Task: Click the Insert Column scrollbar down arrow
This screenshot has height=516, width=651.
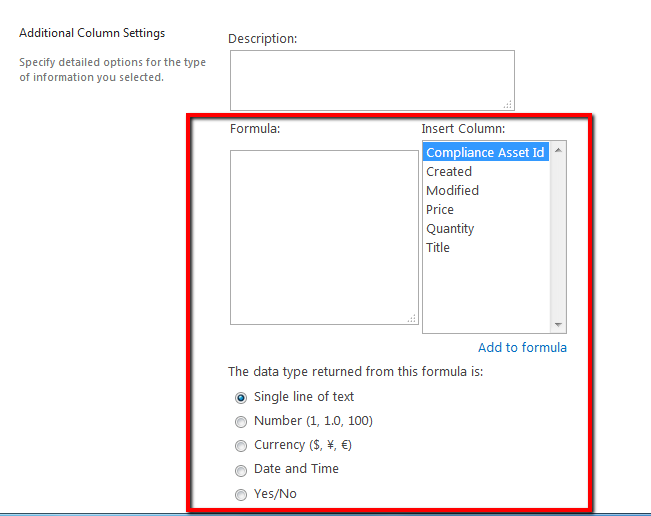Action: click(558, 325)
